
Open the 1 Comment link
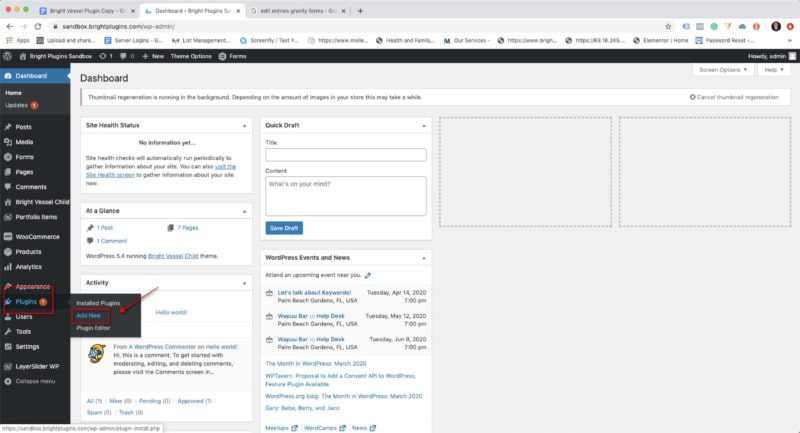[x=112, y=241]
